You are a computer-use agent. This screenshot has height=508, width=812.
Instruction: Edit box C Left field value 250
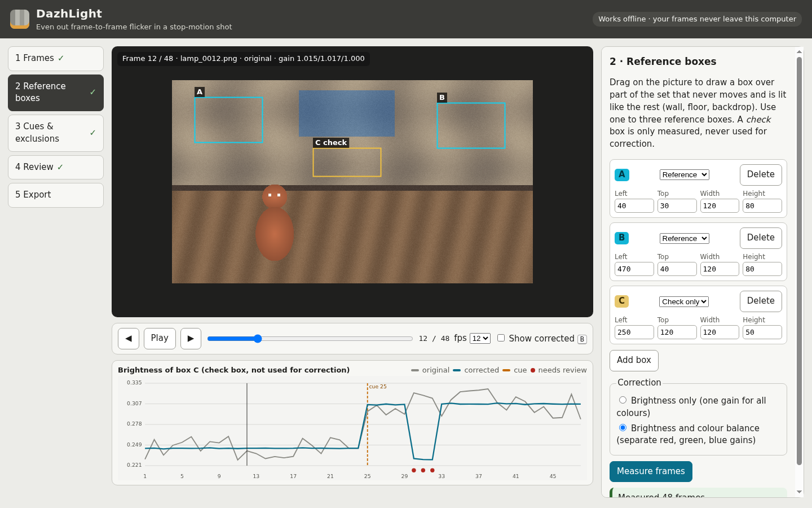pyautogui.click(x=634, y=332)
